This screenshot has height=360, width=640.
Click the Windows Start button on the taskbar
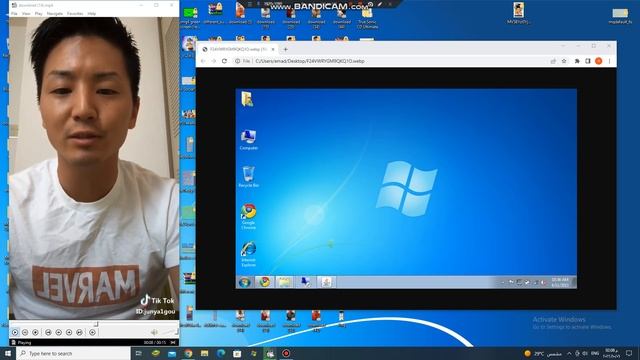[8, 353]
